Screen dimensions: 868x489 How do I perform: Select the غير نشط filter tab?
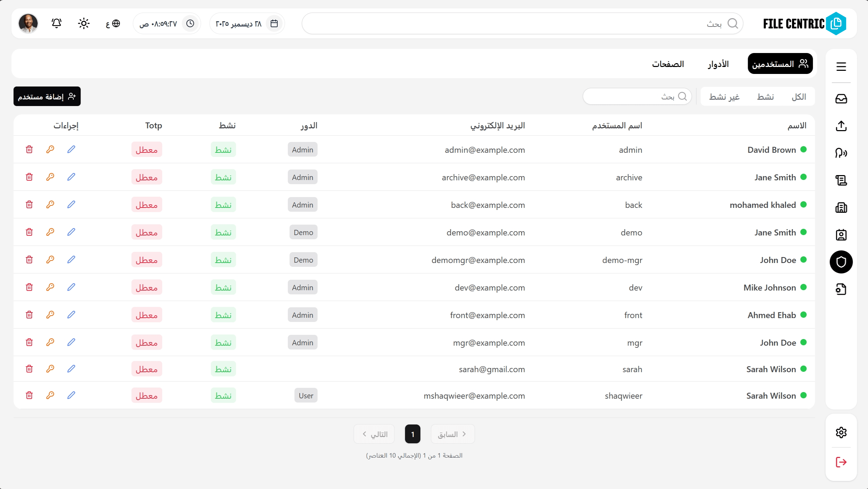coord(724,97)
